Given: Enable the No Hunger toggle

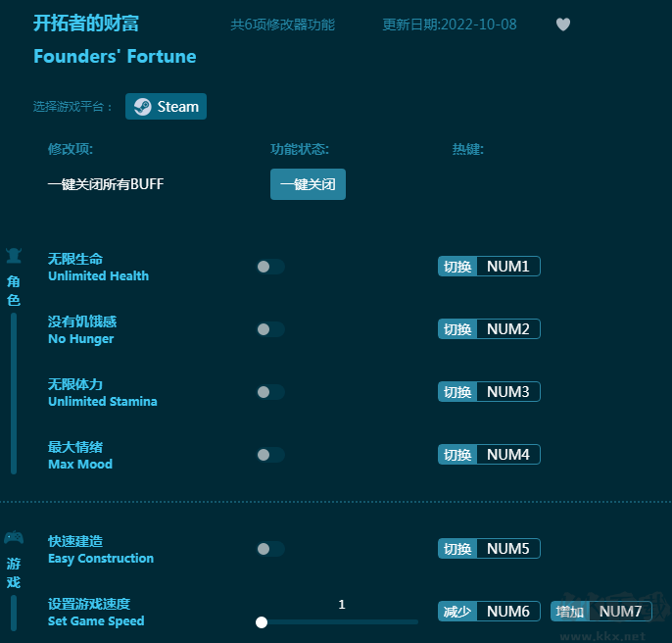Looking at the screenshot, I should (269, 329).
